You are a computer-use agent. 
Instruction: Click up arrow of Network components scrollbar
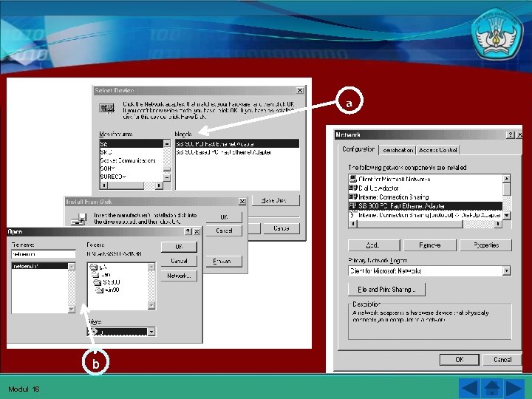pos(507,179)
